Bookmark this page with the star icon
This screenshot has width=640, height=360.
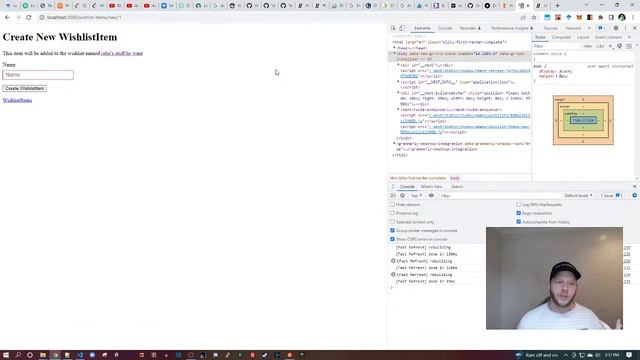coord(534,18)
